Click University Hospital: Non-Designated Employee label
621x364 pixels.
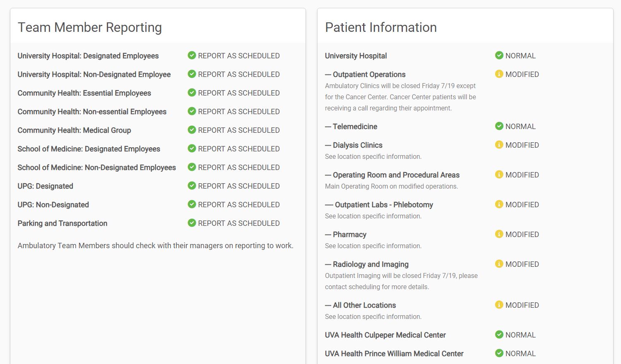pyautogui.click(x=94, y=74)
